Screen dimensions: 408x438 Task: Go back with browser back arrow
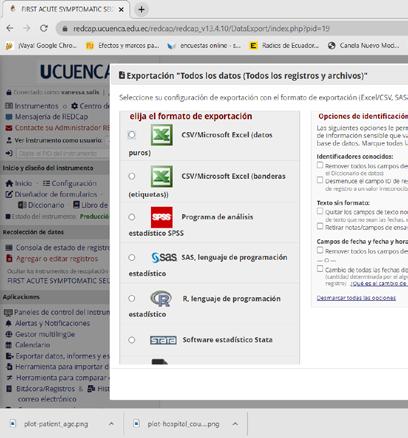10,28
